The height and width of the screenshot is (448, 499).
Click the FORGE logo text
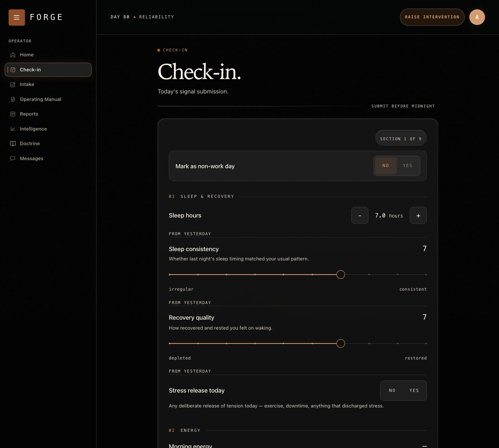coord(46,17)
